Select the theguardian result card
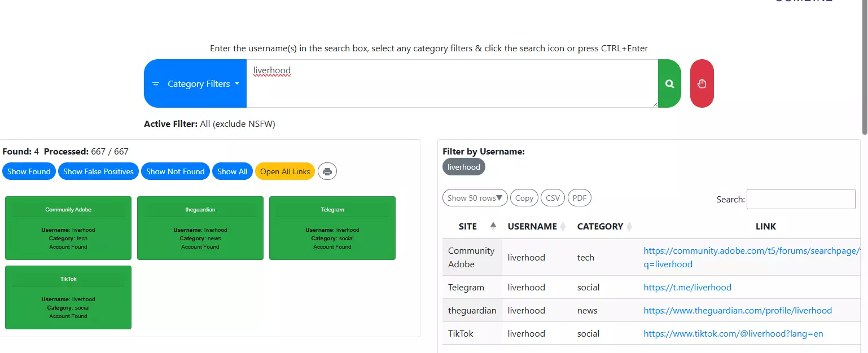 click(200, 228)
